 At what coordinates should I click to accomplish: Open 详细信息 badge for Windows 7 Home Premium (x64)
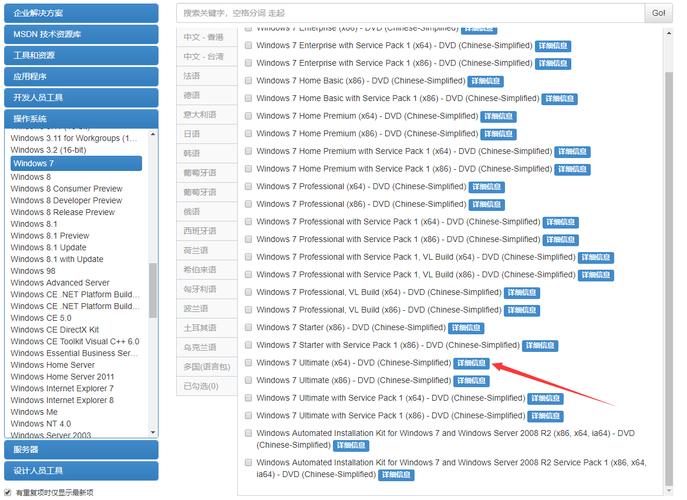pyautogui.click(x=498, y=117)
